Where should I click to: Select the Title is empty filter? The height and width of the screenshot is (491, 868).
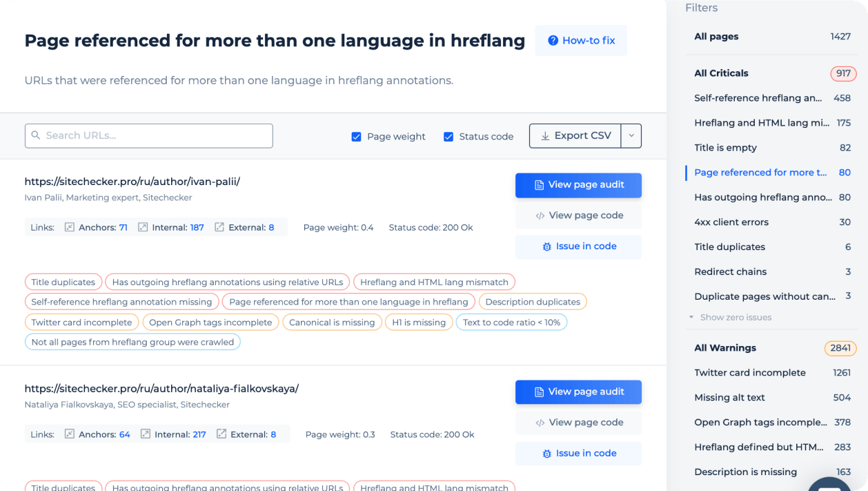point(772,148)
